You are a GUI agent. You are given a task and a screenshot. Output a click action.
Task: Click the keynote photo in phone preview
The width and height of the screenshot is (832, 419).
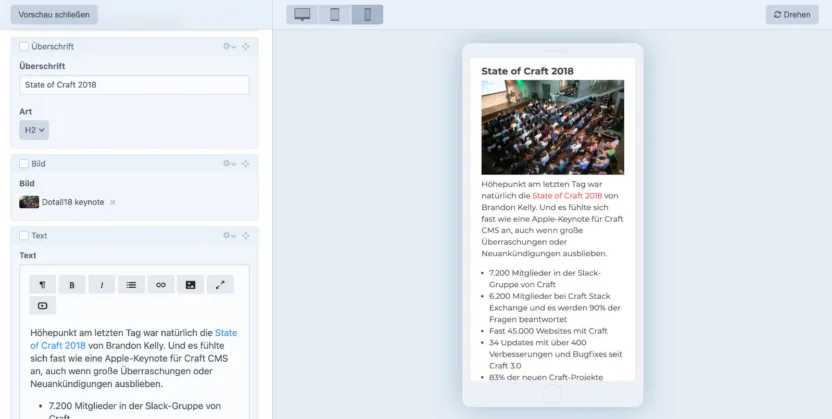pos(552,127)
